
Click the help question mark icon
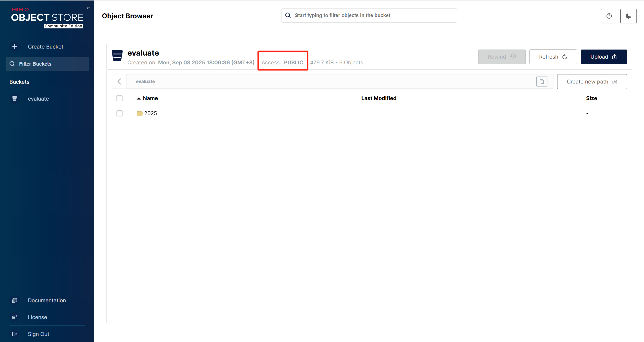(609, 16)
